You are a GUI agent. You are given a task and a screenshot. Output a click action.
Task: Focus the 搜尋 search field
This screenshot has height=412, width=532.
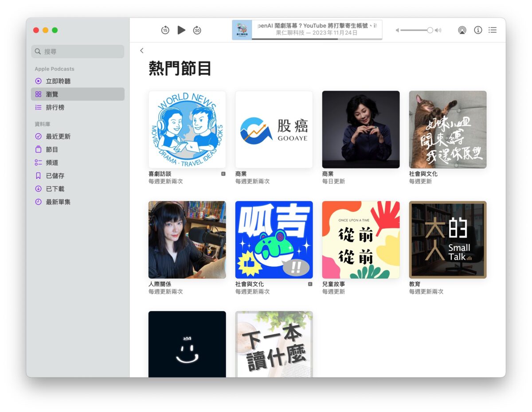click(78, 51)
